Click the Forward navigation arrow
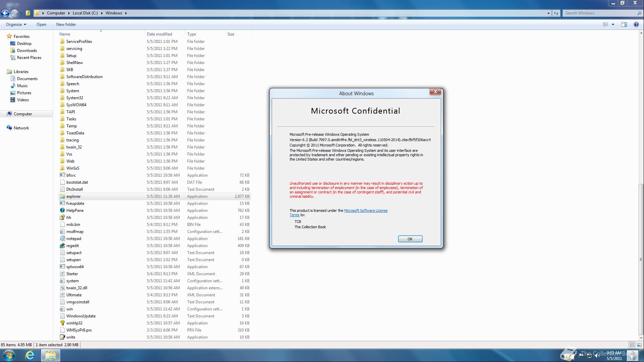Screen dimensions: 644x362 pyautogui.click(x=14, y=13)
